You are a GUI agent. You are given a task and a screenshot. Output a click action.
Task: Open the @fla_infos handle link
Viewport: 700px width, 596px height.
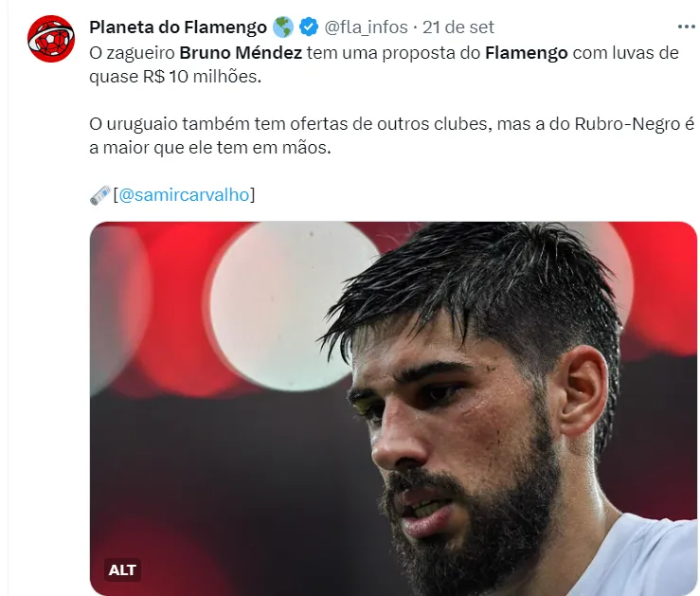(366, 27)
